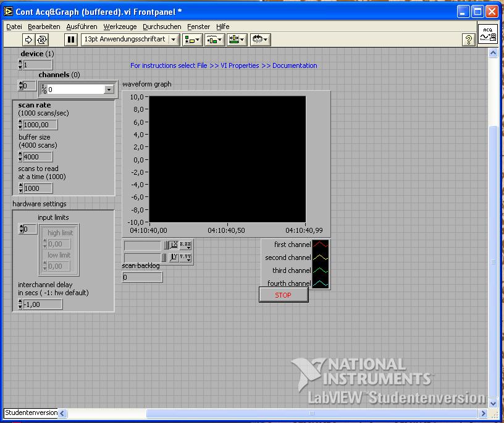Open the Resize Objects toolbar menu

237,40
